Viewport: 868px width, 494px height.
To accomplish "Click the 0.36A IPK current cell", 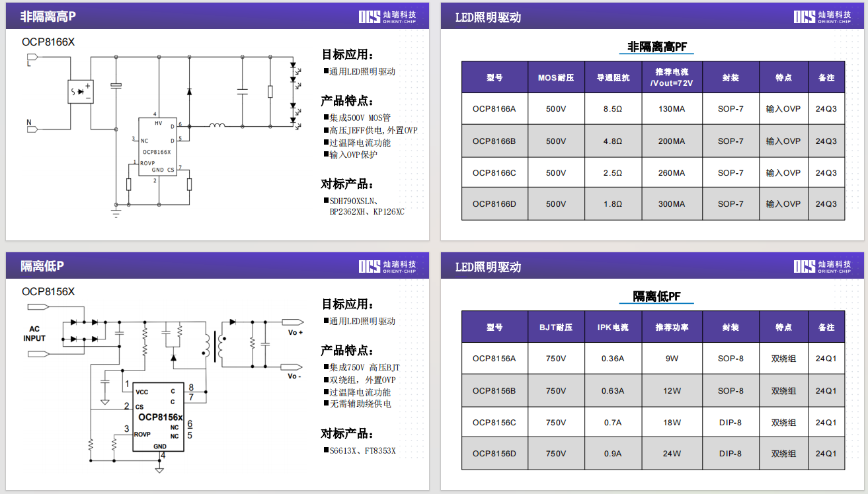I will click(613, 359).
